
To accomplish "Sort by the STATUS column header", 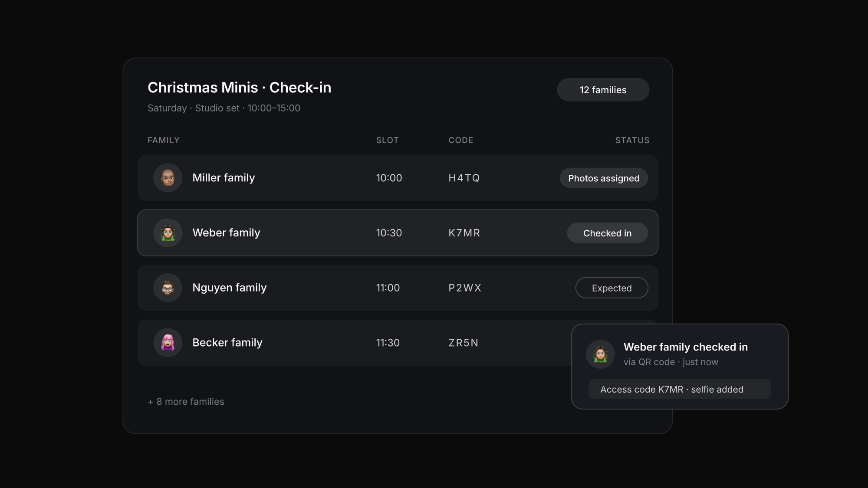I will click(632, 140).
